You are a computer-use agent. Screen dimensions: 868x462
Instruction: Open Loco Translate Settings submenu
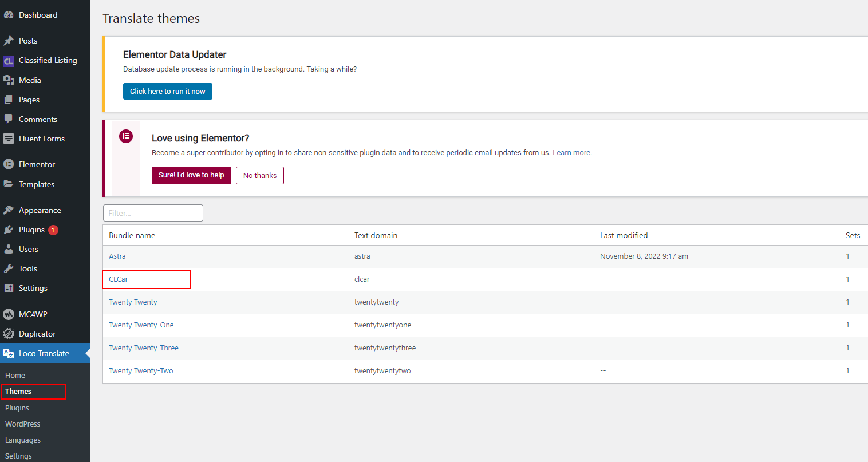[18, 456]
